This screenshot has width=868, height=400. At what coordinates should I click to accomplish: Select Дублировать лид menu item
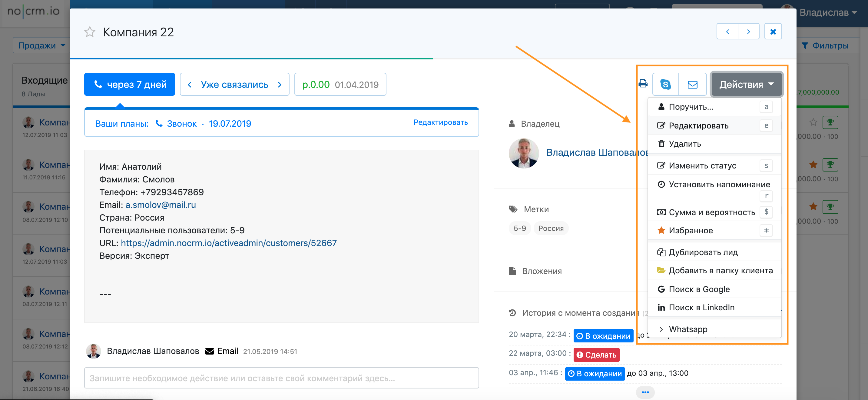click(x=703, y=252)
